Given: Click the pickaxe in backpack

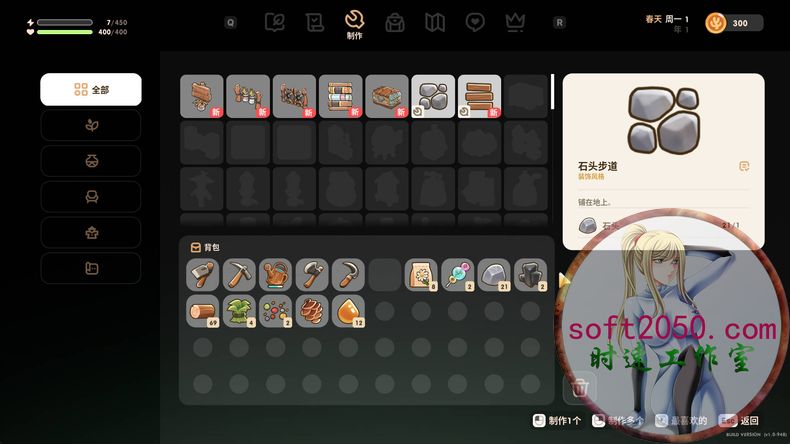Looking at the screenshot, I should click(x=239, y=275).
